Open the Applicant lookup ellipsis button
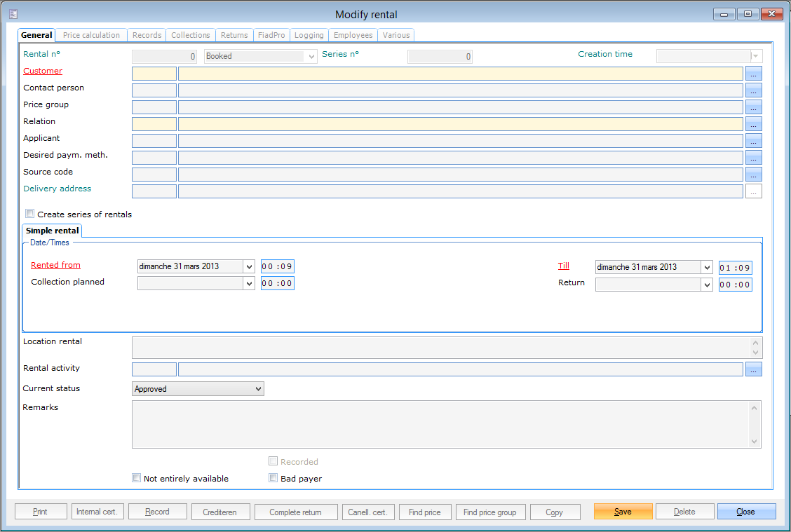Viewport: 791px width, 532px height. 753,141
